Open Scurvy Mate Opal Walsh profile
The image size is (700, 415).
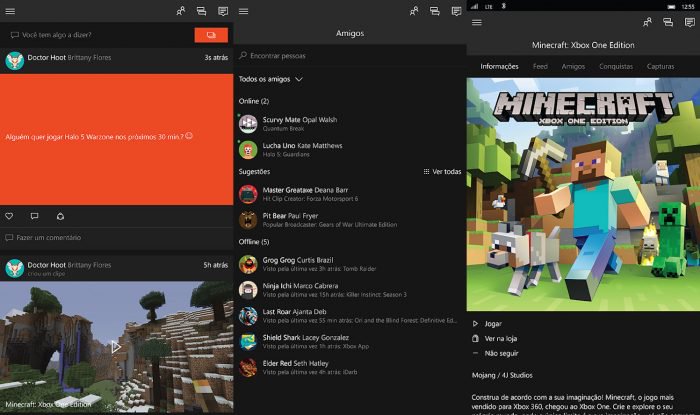point(350,124)
